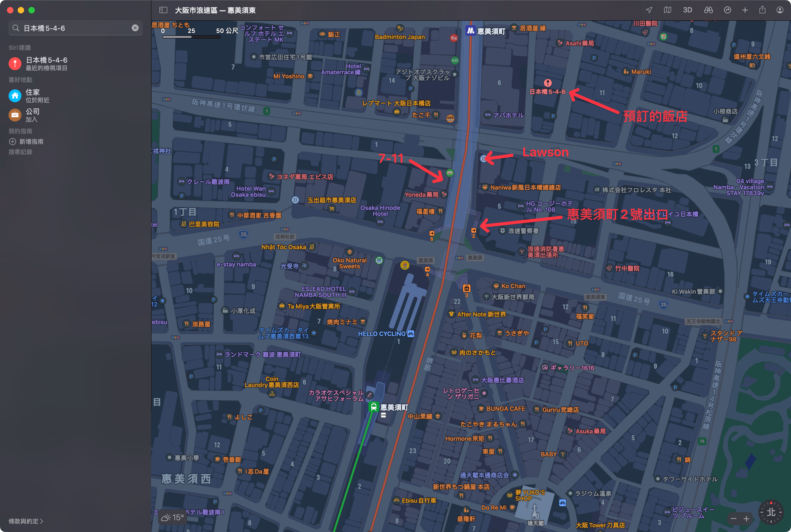Click クレール難波南 hotel marker
Screen dimensions: 791x532
pyautogui.click(x=182, y=181)
